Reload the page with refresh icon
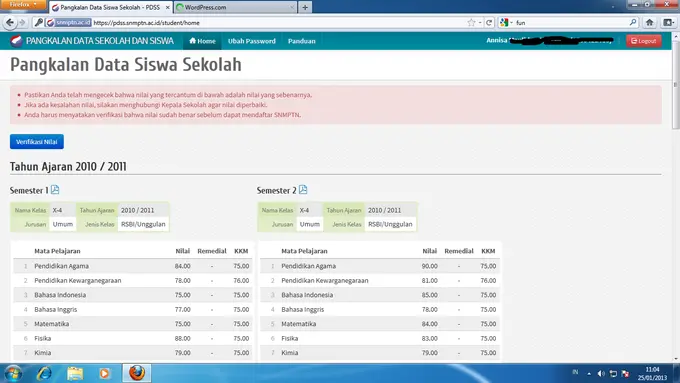680x383 pixels. (x=489, y=23)
